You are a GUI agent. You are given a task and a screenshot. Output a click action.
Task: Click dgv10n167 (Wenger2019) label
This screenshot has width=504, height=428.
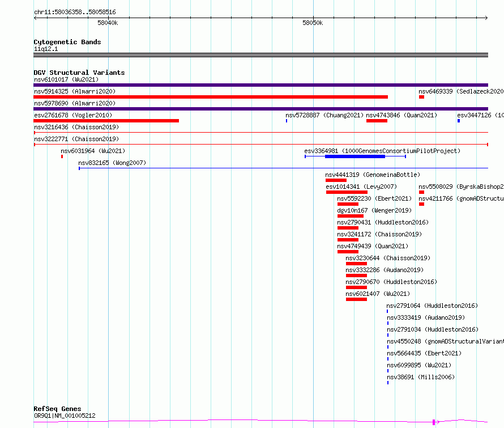pos(374,210)
